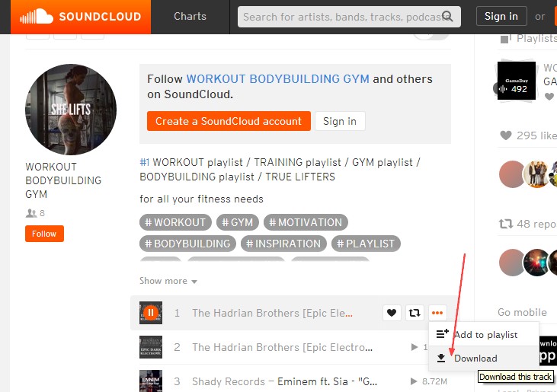Click the Add to playlist icon

point(443,333)
